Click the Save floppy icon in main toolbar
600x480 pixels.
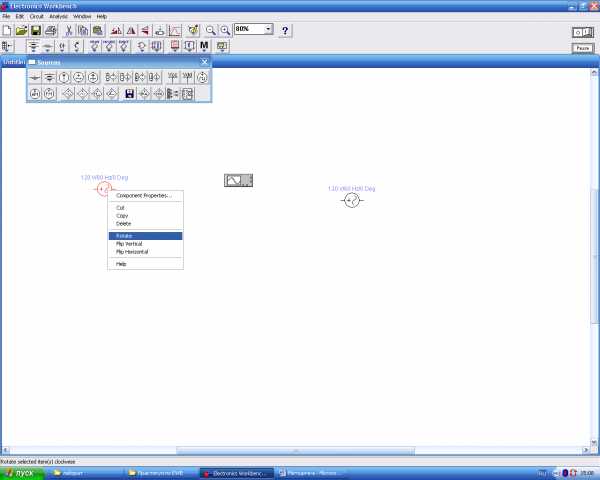tap(36, 30)
